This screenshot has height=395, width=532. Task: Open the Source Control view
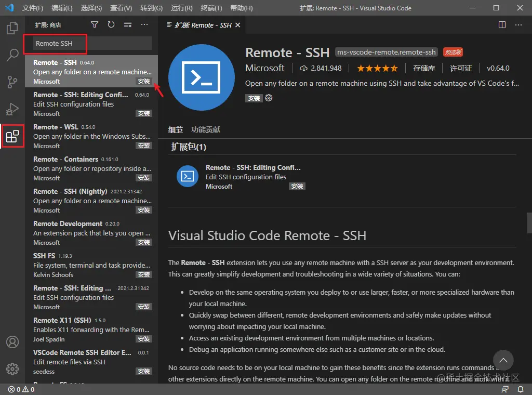(12, 82)
